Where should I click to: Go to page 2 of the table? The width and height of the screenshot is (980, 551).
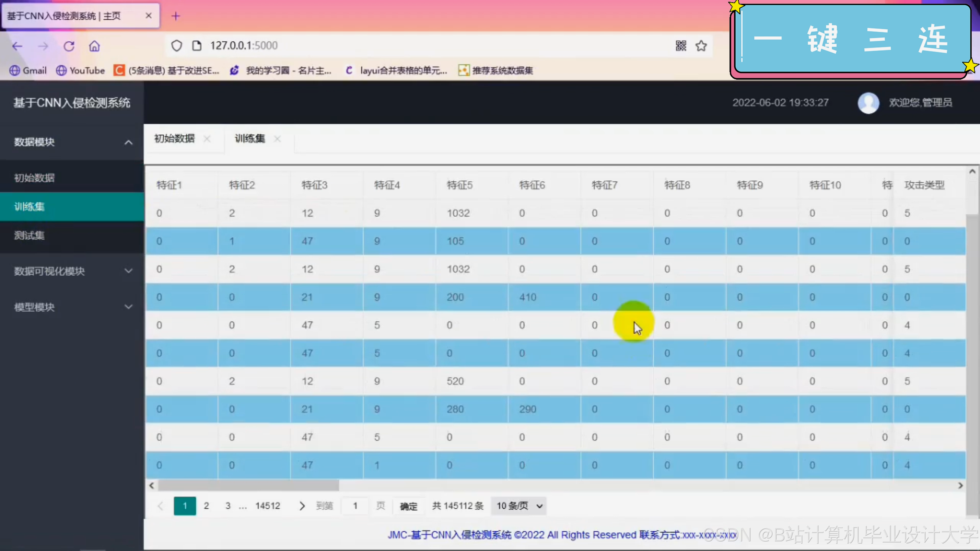click(x=206, y=506)
